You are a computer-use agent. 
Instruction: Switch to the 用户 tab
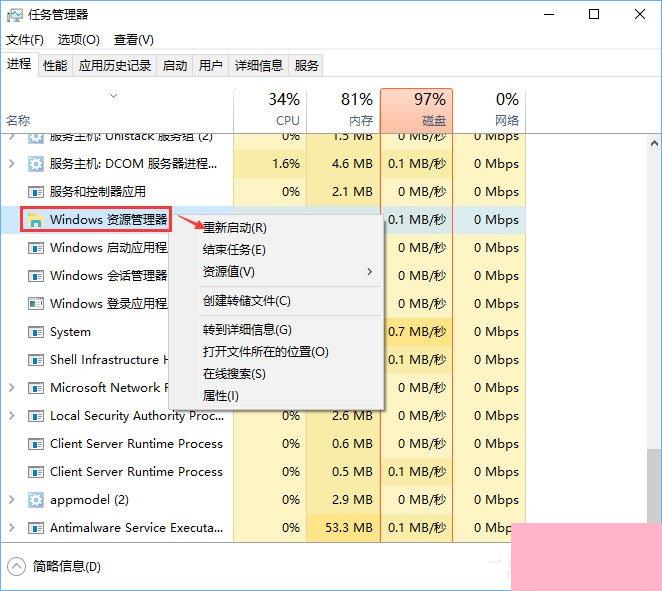[211, 65]
